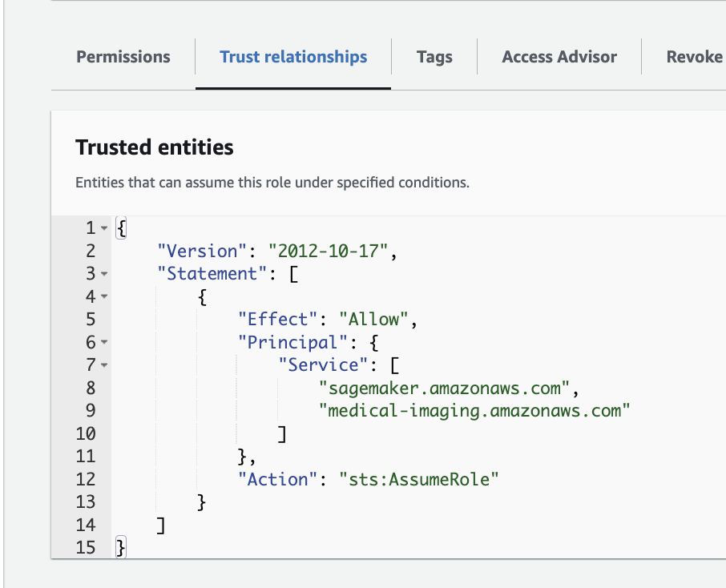726x588 pixels.
Task: Switch to the Tags tab
Action: click(x=434, y=57)
